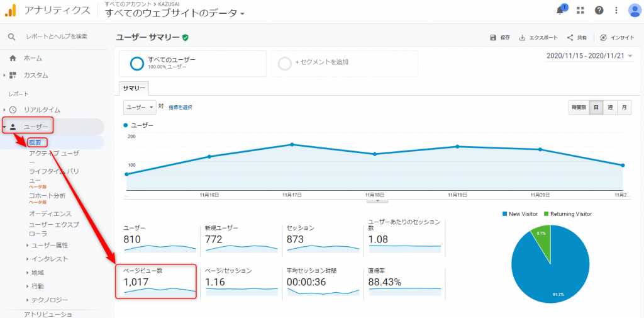Expand インタレスト submenu
Viewport: 644px width, 318px height.
point(47,259)
